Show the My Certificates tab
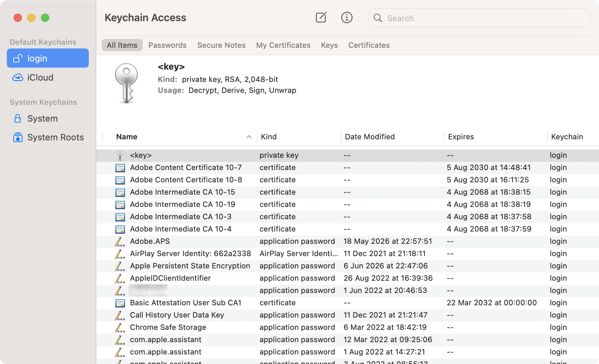 (283, 45)
